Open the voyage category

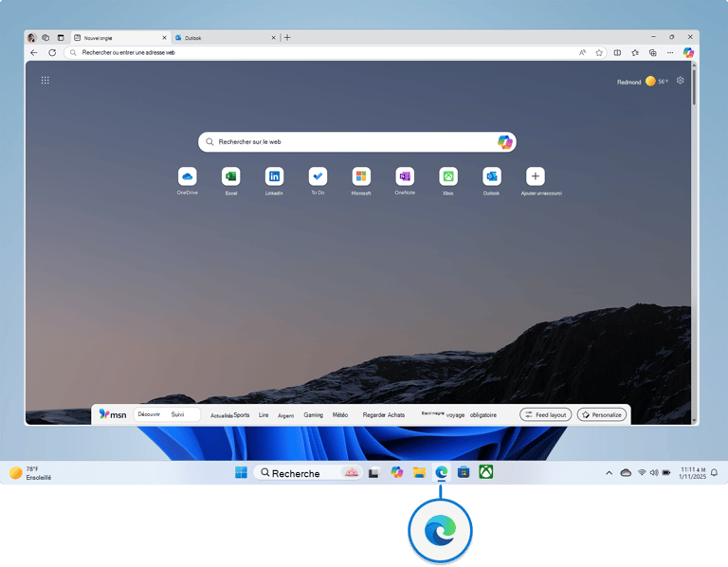point(455,415)
